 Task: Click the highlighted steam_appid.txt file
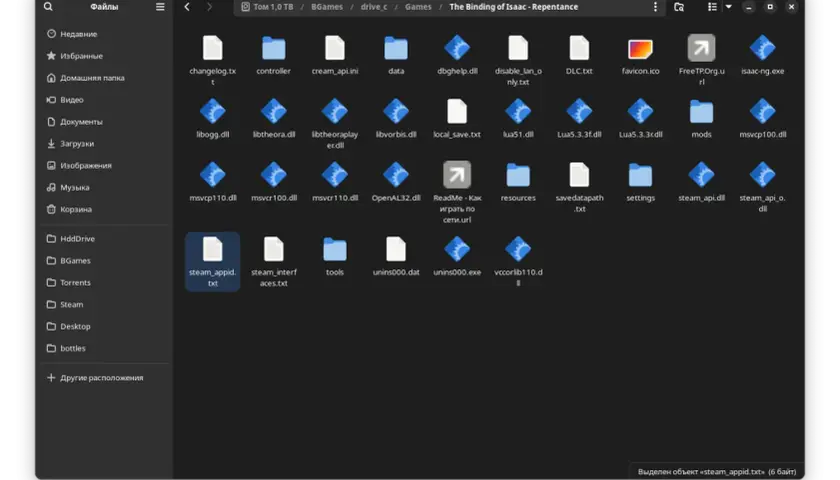[x=213, y=261]
